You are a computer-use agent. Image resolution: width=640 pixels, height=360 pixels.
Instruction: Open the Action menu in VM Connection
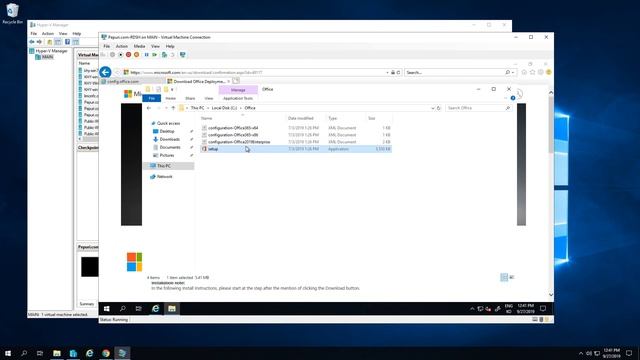pyautogui.click(x=122, y=46)
